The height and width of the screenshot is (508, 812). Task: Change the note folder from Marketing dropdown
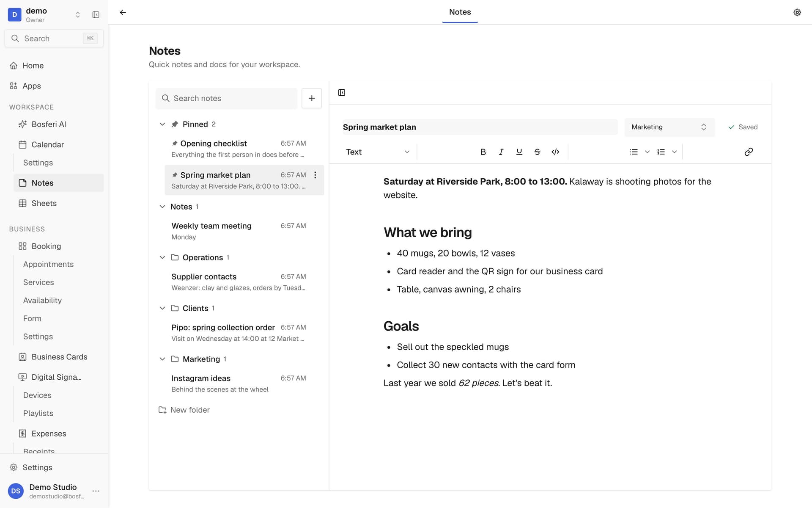coord(669,127)
